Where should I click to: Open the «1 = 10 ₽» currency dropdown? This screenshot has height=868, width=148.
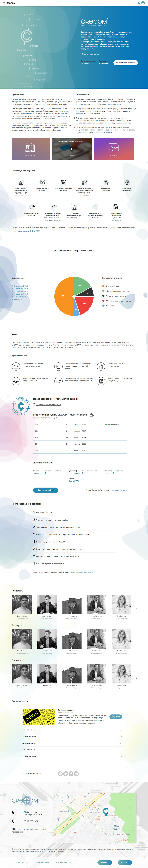click(125, 863)
